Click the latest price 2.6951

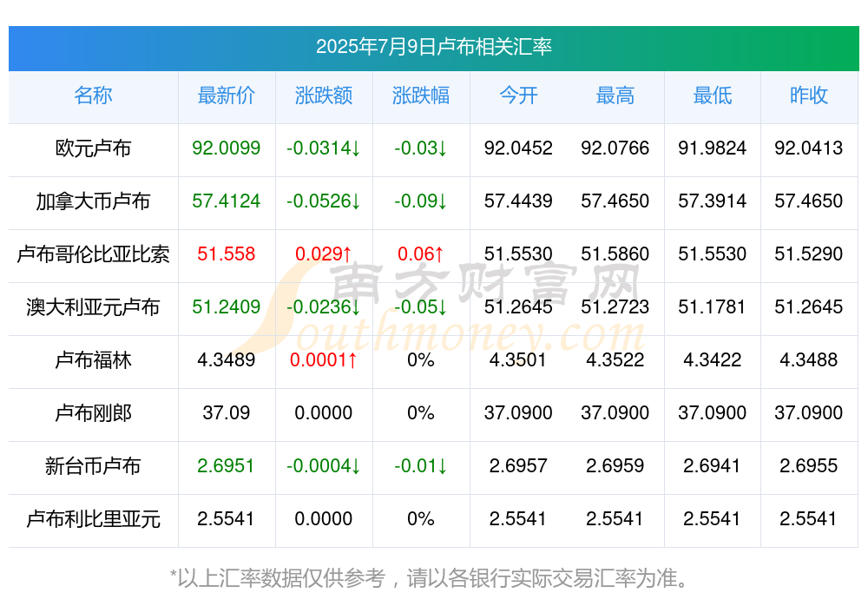(226, 465)
